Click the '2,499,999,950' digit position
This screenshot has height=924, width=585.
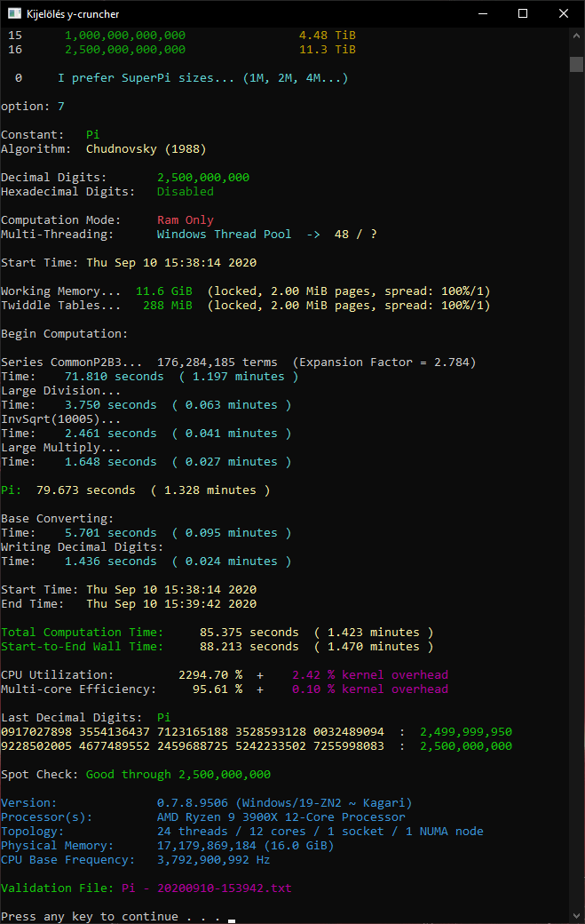[x=466, y=731]
